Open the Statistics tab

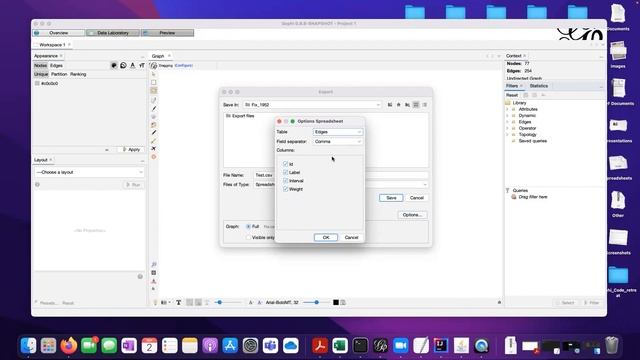(x=538, y=86)
